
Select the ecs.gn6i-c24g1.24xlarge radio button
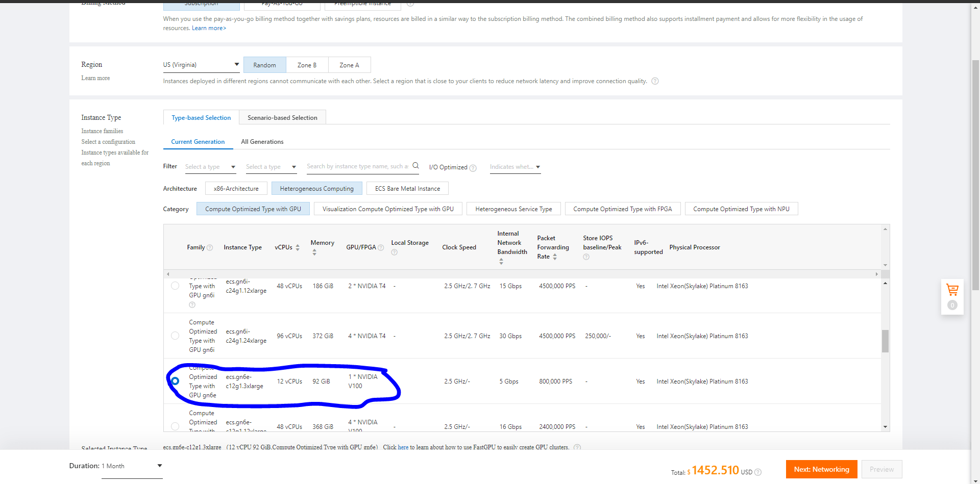(x=175, y=336)
